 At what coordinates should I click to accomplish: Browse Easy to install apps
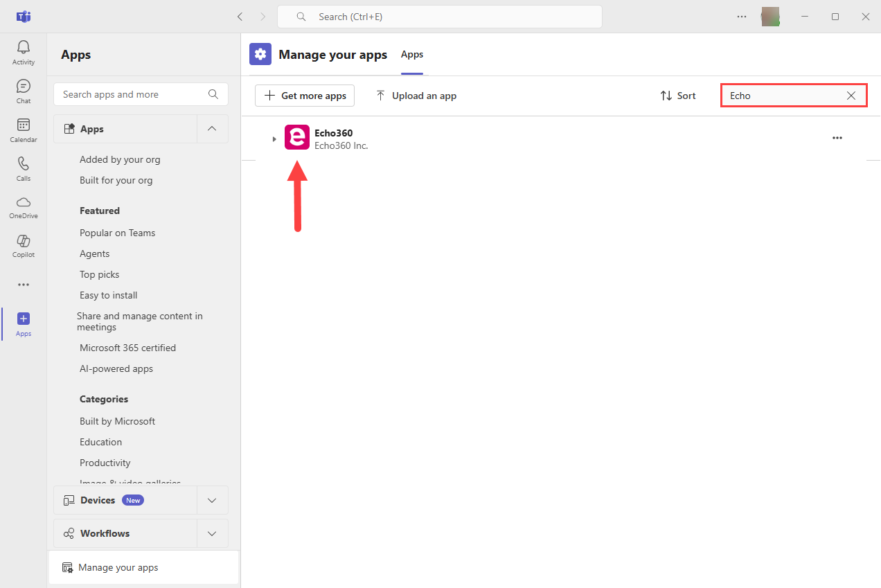click(109, 295)
